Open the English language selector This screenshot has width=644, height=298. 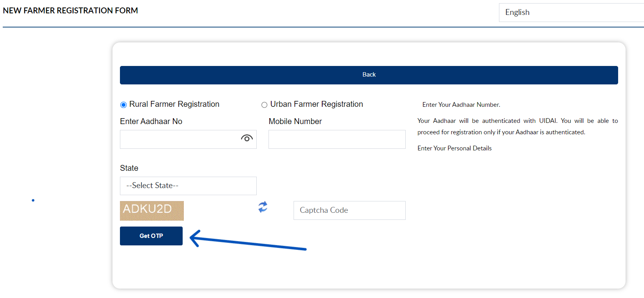(x=571, y=12)
